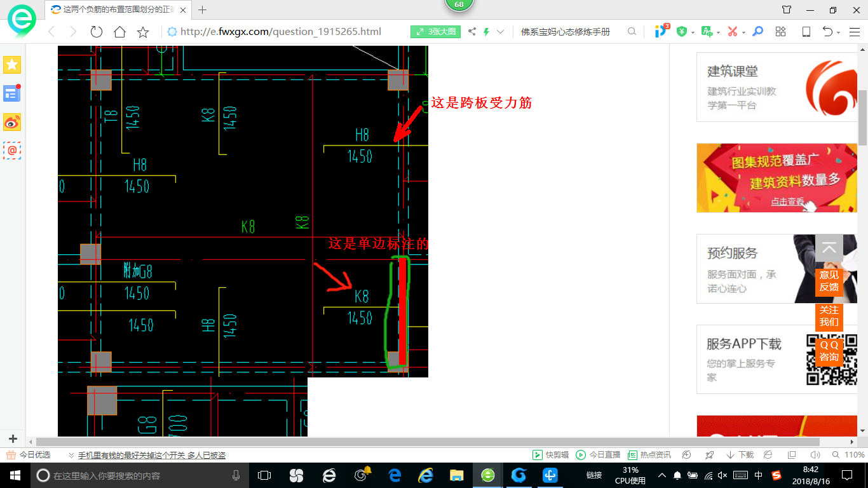This screenshot has width=868, height=488.
Task: Open Microsoft Edge in the taskbar
Action: coord(394,475)
